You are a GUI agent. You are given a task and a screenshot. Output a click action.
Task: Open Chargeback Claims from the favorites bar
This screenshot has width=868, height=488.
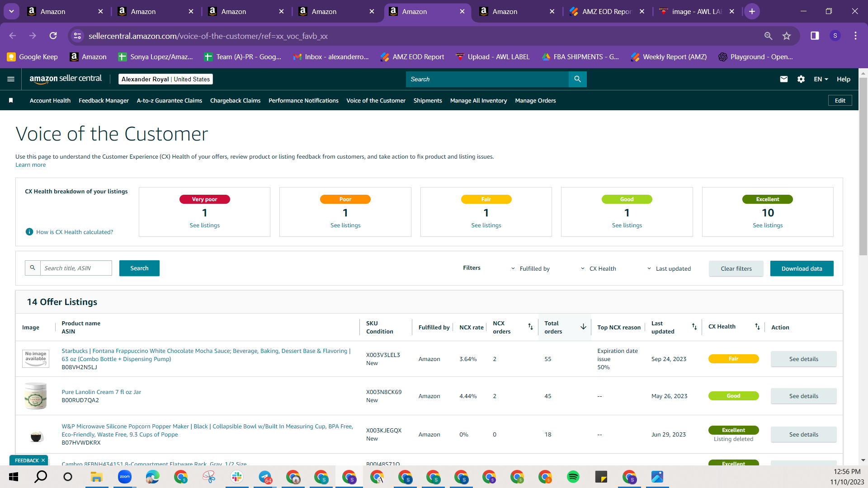235,100
